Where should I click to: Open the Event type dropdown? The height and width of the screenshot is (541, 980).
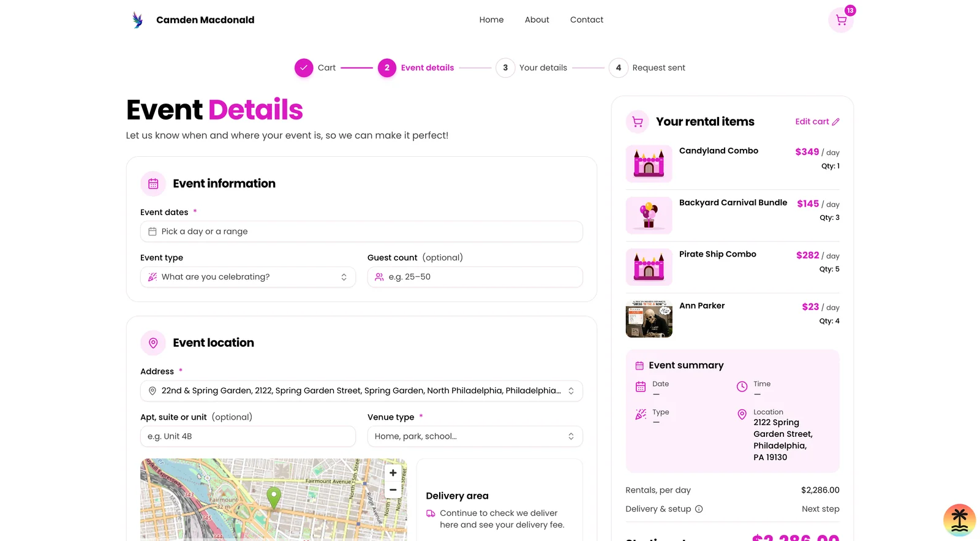click(248, 277)
